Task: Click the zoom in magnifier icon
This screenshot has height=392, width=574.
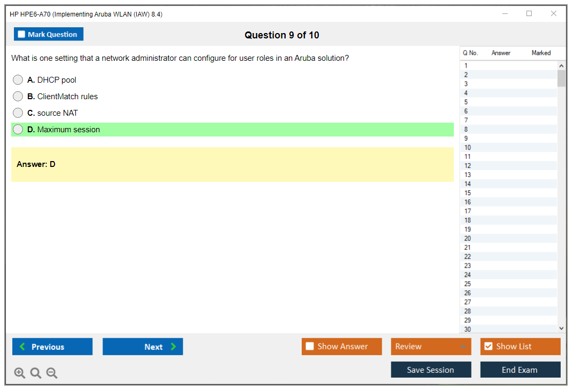Action: [x=20, y=373]
